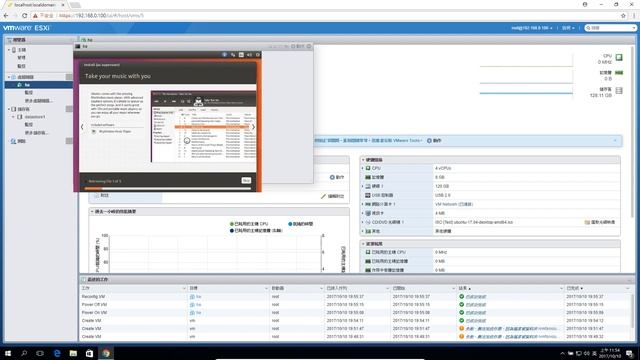Open File Explorer from taskbar

(x=73, y=353)
